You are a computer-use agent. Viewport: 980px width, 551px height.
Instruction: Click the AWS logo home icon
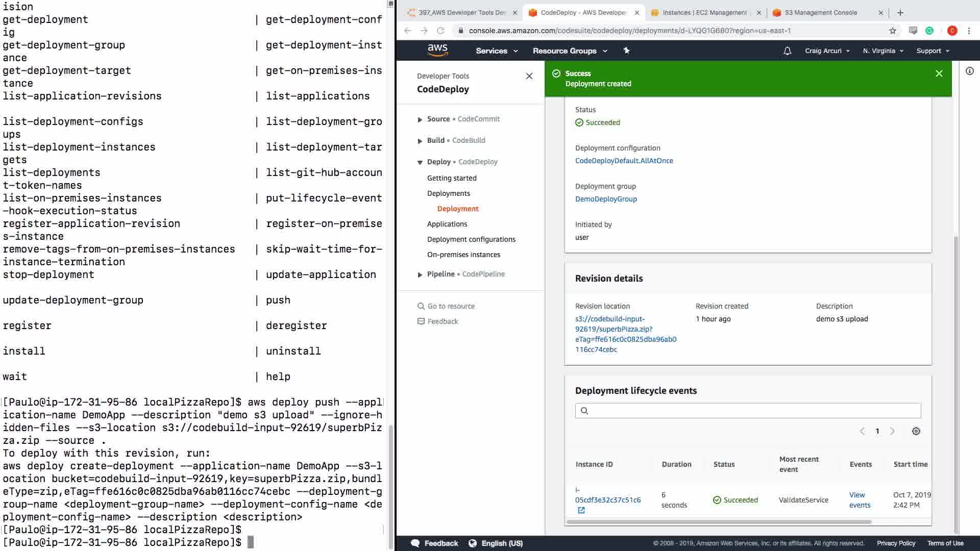click(437, 50)
